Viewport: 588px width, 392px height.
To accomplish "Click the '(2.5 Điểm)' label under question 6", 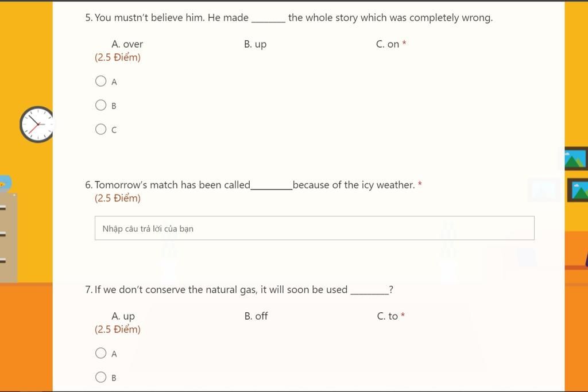I will (x=118, y=198).
